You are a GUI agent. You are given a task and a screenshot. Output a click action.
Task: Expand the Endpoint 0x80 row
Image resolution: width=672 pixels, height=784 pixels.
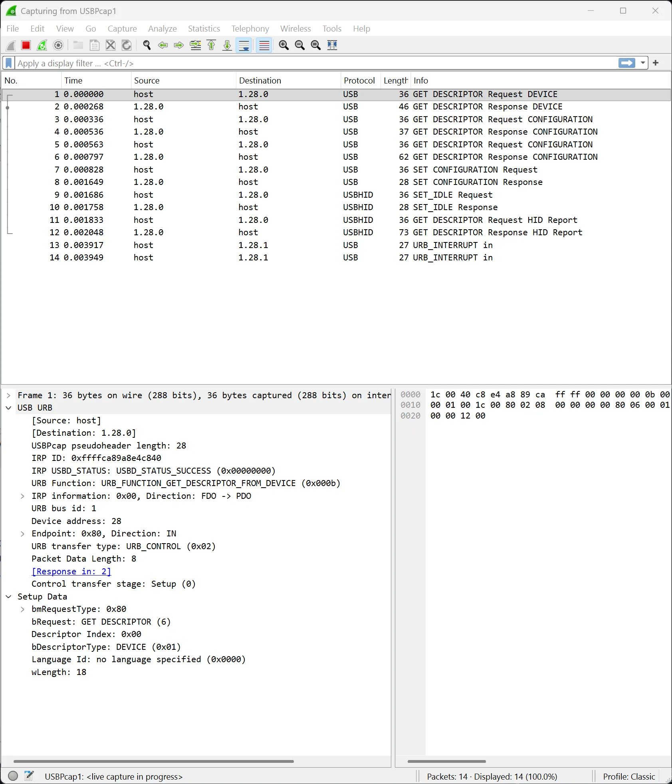click(x=23, y=534)
